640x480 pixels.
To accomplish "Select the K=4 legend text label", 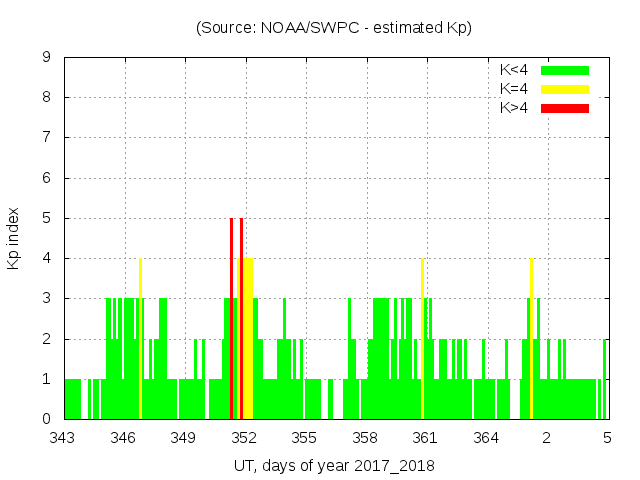I will (x=514, y=89).
